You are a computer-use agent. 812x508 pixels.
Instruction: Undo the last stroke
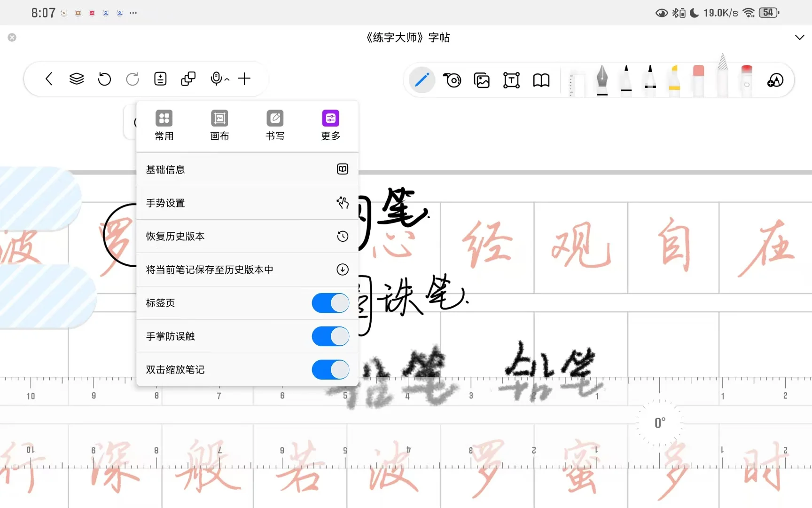tap(104, 79)
